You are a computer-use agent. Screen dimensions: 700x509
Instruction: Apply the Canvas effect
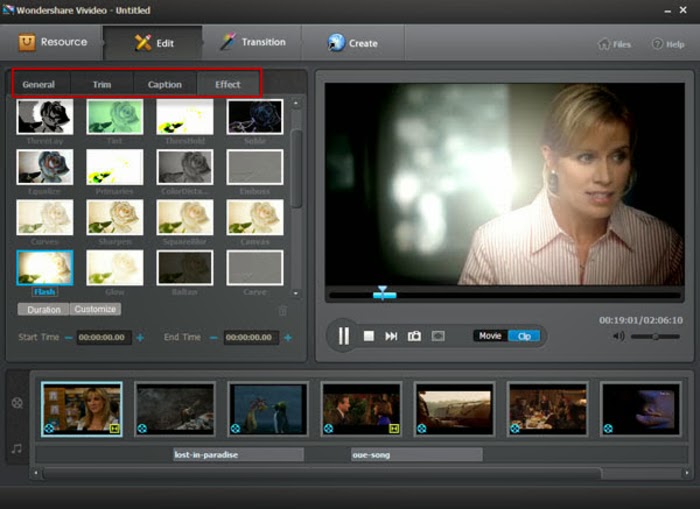click(x=255, y=217)
